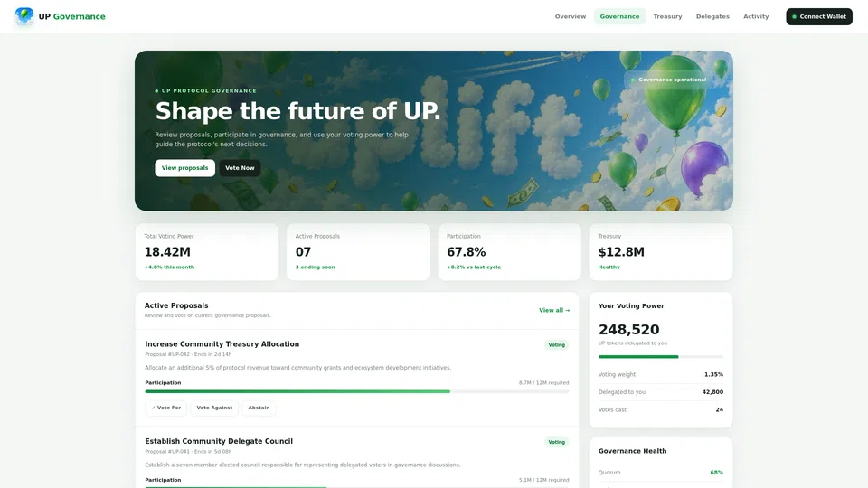Click the Delegated to you 42,800 value
This screenshot has width=868, height=488.
(712, 392)
